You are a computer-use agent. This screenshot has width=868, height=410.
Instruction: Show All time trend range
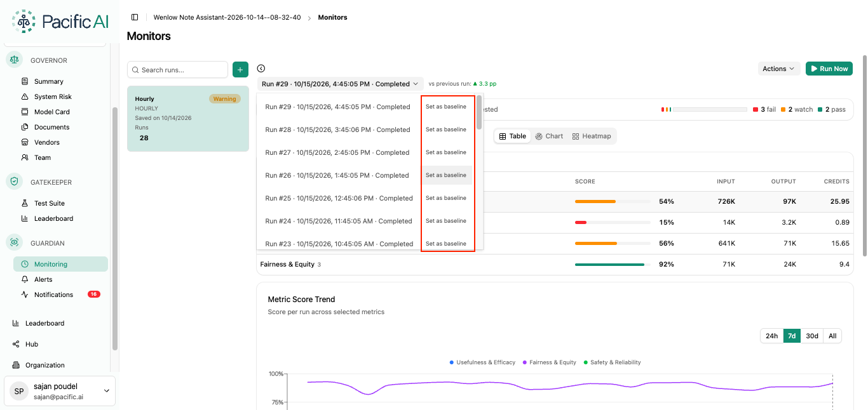click(x=832, y=336)
